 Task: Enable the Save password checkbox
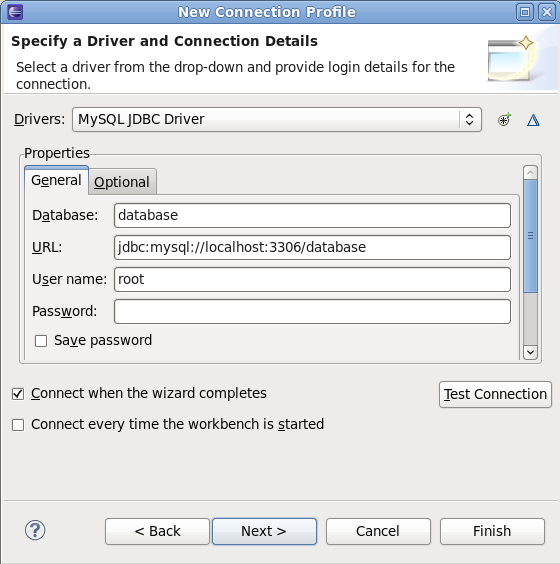41,341
